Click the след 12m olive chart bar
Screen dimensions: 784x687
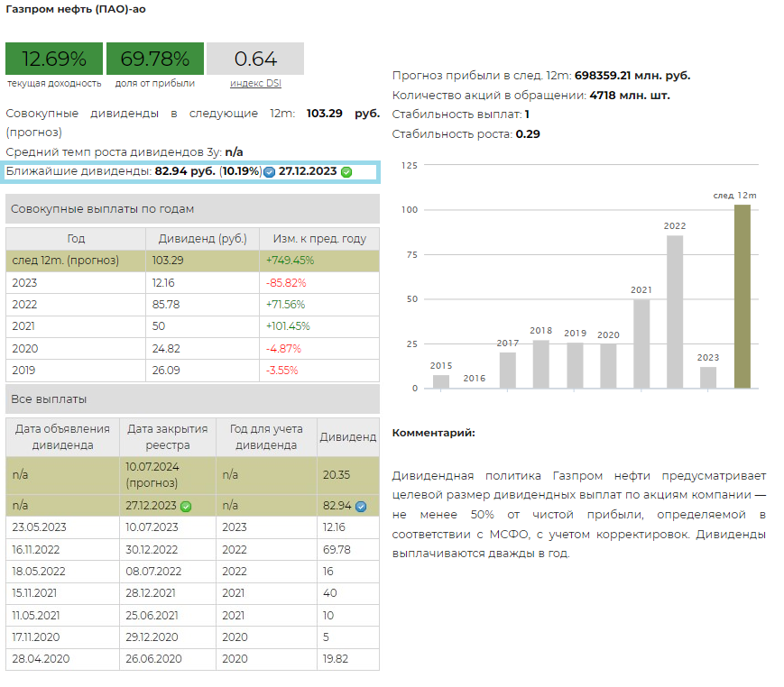[742, 297]
